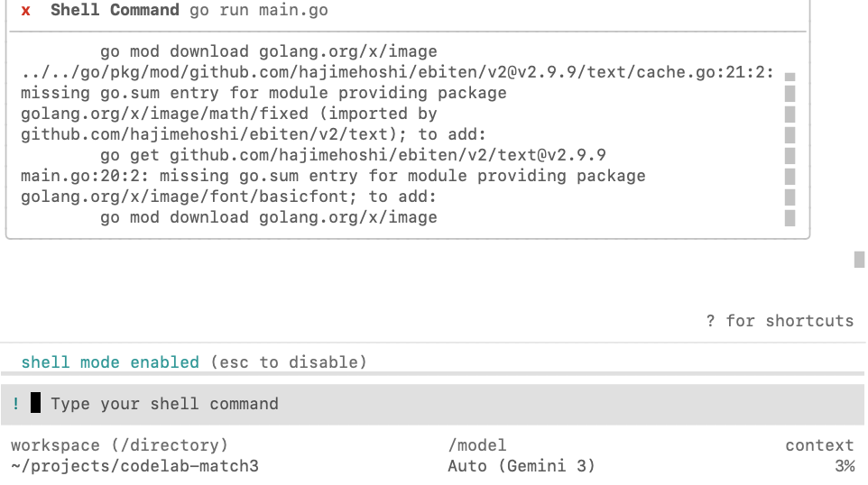The image size is (868, 485).
Task: Click the block cursor in the prompt
Action: [x=35, y=403]
